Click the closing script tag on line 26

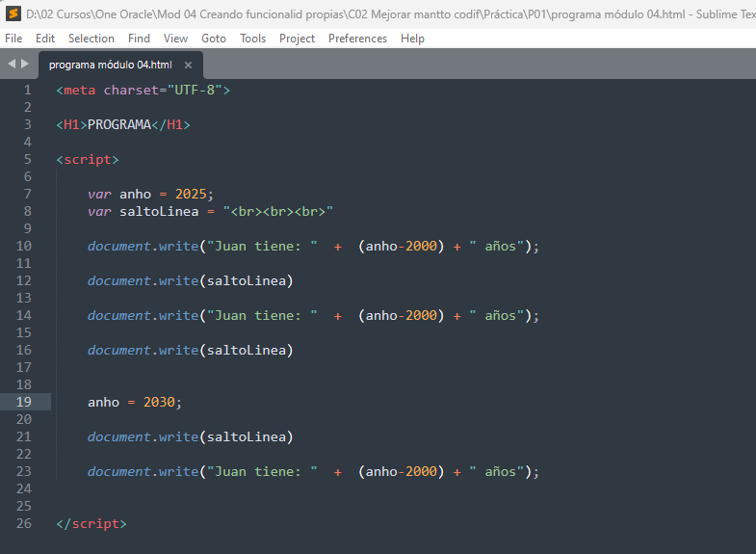click(x=91, y=523)
